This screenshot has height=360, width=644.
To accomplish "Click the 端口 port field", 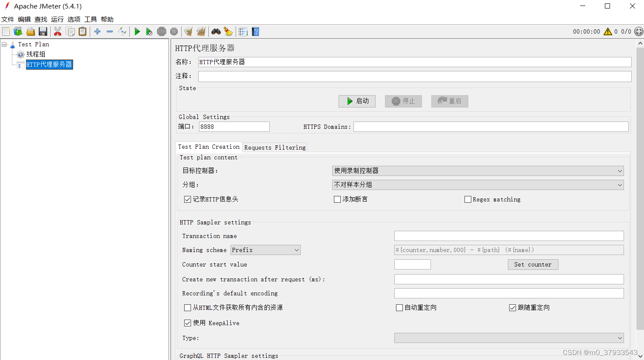I will coord(234,127).
